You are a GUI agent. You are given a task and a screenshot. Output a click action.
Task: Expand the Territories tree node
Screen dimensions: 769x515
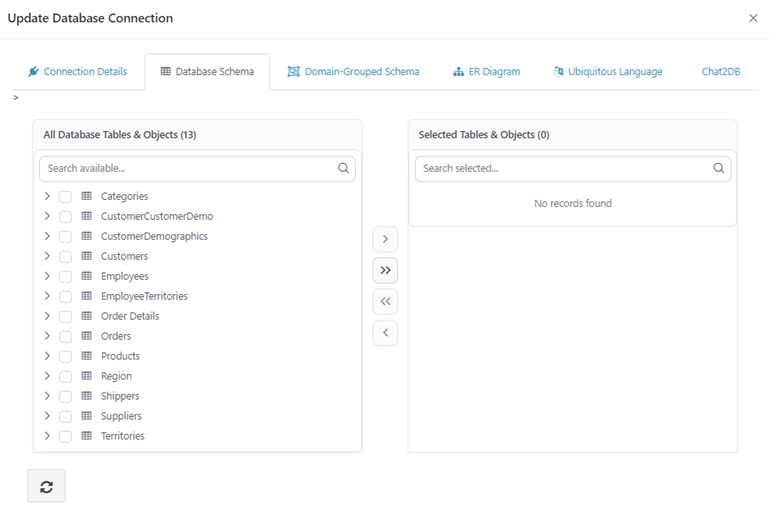47,436
